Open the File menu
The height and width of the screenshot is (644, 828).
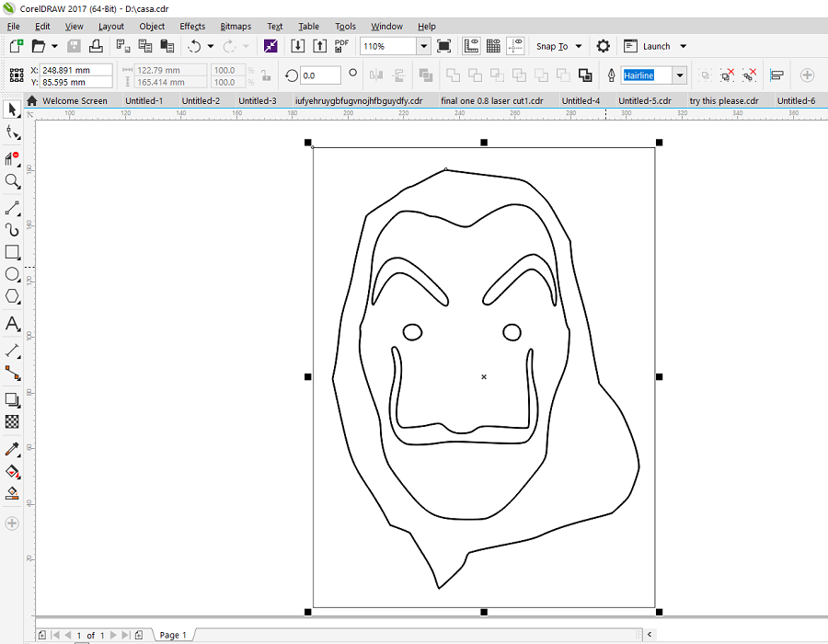(x=13, y=27)
